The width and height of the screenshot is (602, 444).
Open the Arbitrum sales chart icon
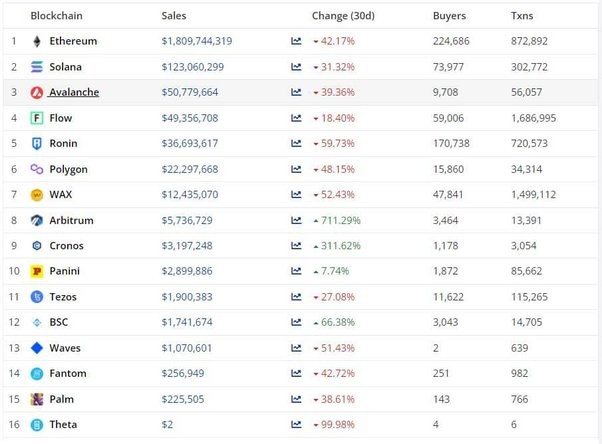[296, 220]
